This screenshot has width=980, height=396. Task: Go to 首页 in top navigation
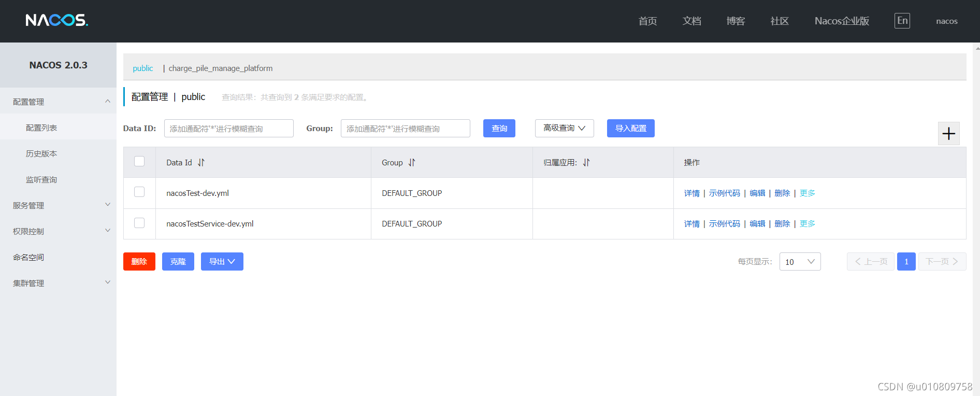pos(647,21)
